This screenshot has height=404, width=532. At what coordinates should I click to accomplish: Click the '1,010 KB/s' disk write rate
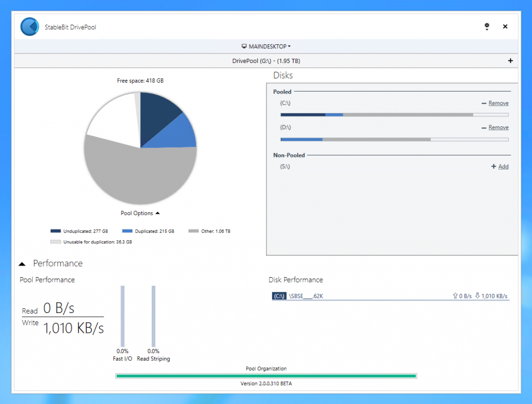[x=495, y=296]
